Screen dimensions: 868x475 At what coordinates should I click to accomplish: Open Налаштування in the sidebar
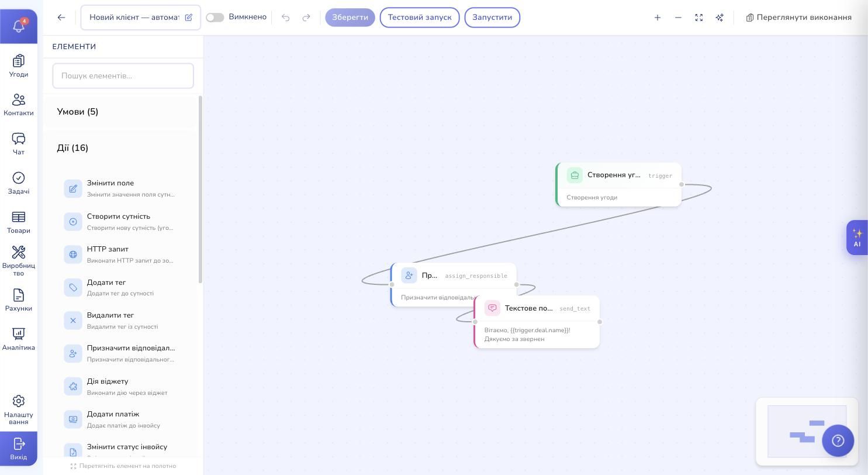coord(19,409)
